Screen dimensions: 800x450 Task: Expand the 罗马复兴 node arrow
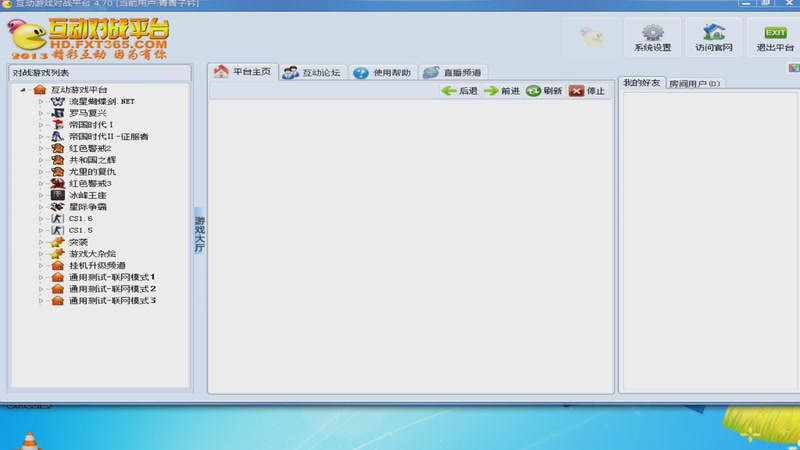(41, 113)
